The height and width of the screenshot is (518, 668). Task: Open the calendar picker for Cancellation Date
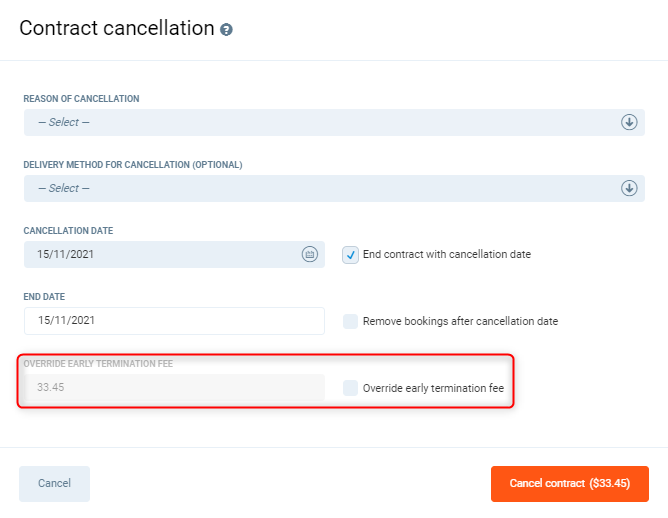pos(310,254)
